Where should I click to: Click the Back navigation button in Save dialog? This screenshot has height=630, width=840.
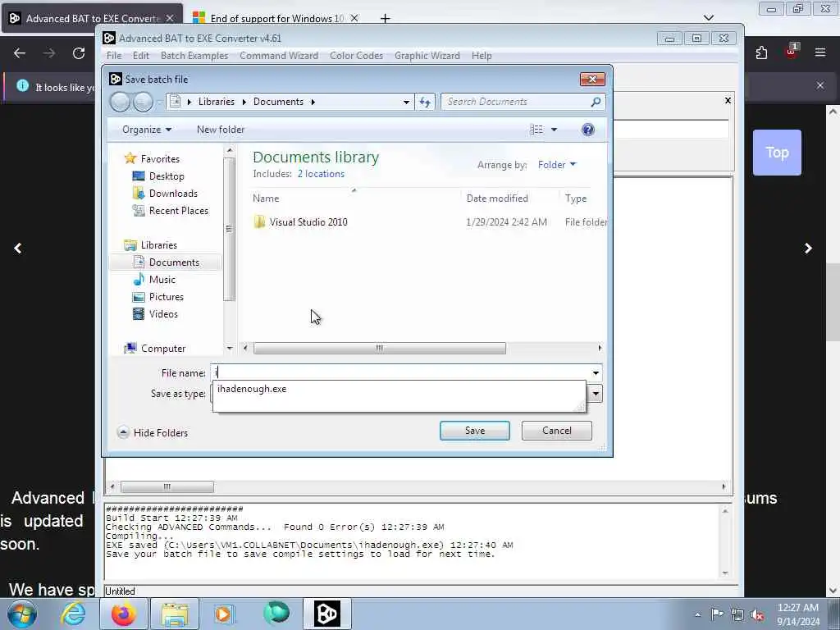click(x=120, y=102)
